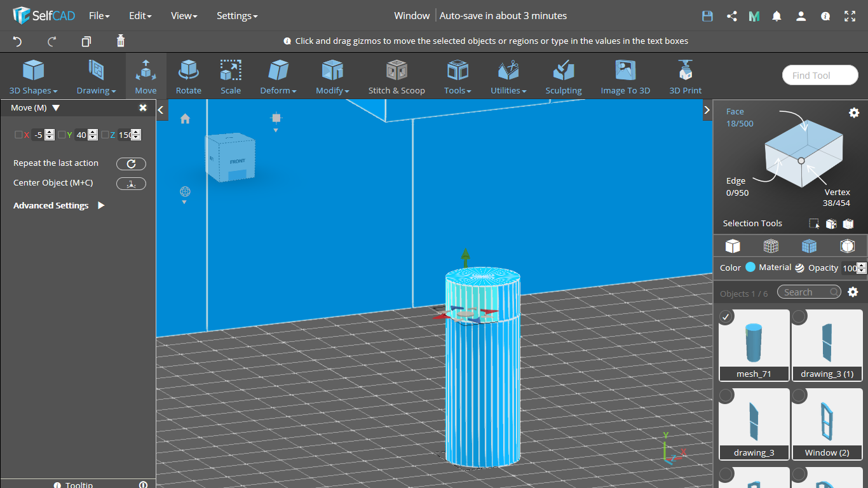
Task: Click the marquee selection tool icon
Action: (x=814, y=224)
